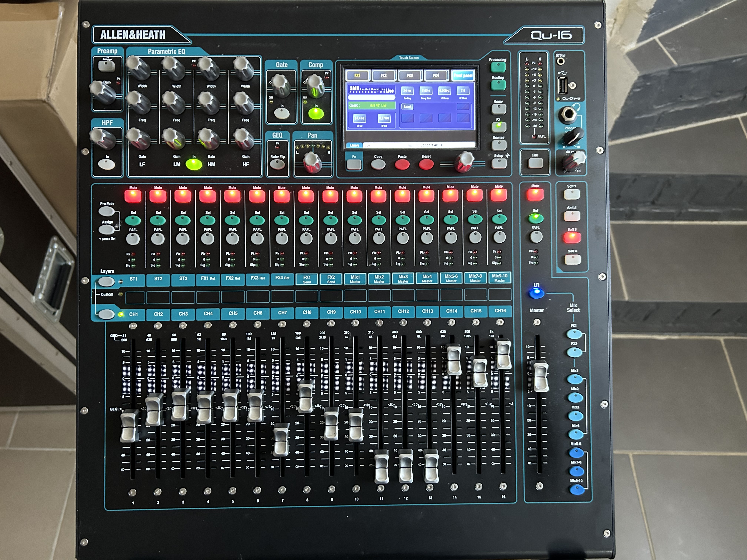The image size is (747, 560).
Task: Select Mix9-10 in the Mix Select column
Action: (x=577, y=489)
